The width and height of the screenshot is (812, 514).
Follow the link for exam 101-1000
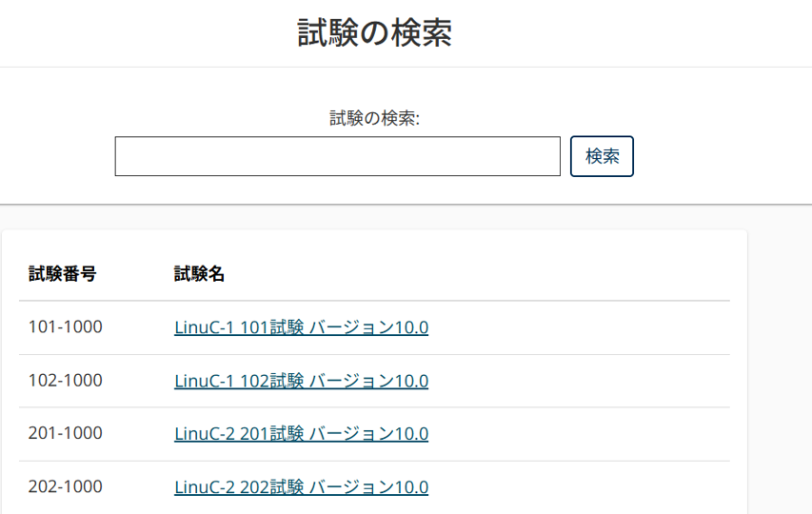tap(302, 327)
